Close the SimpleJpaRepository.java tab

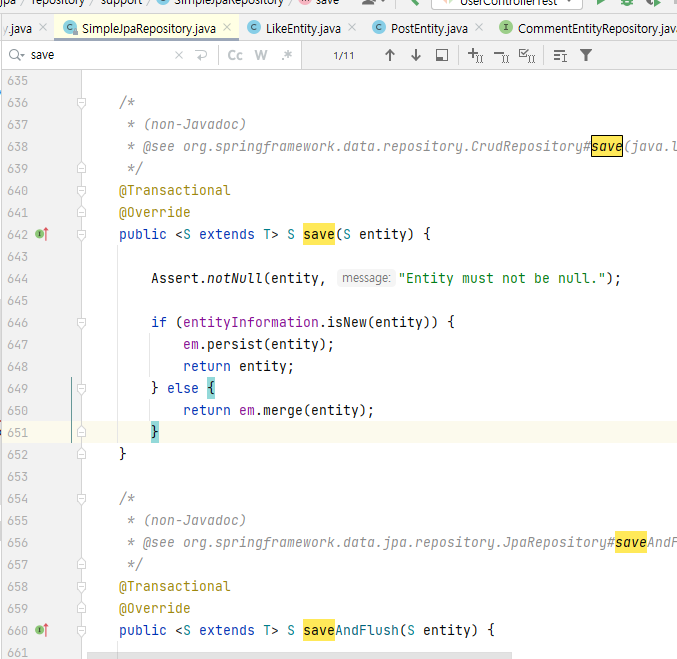[x=227, y=28]
